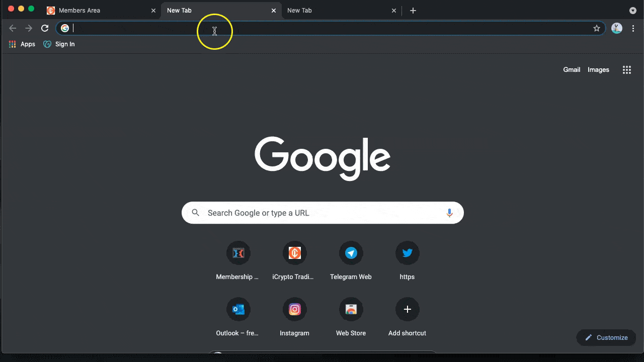Close the Members Area tab
The height and width of the screenshot is (362, 644).
click(153, 11)
